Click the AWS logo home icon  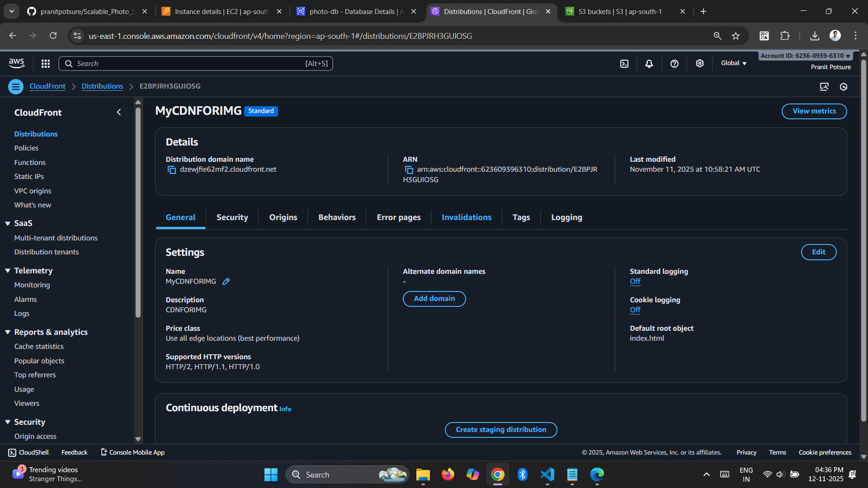(17, 63)
